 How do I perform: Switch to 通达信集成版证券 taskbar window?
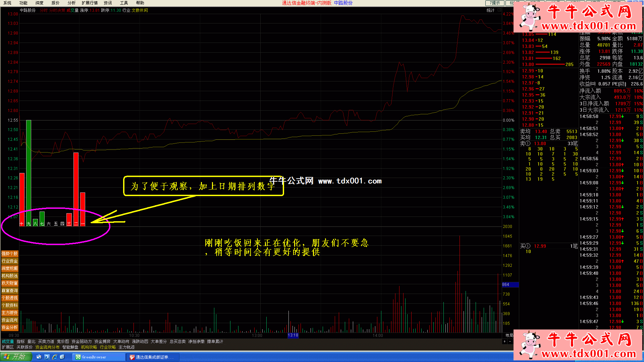[x=153, y=357]
